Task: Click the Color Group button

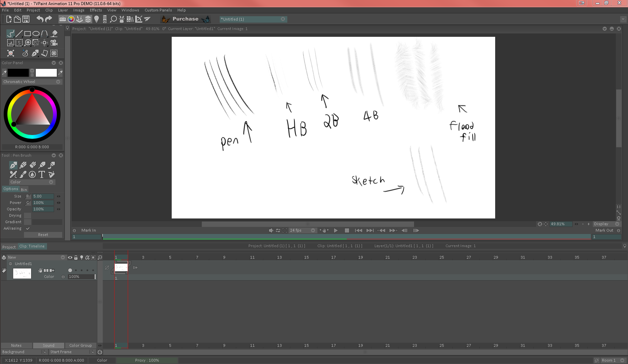Action: point(80,345)
